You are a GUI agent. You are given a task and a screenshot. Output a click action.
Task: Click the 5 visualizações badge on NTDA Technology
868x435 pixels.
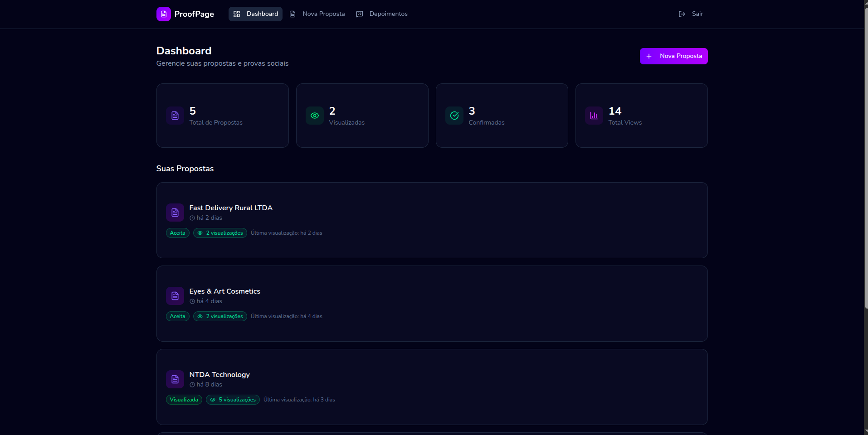(233, 400)
